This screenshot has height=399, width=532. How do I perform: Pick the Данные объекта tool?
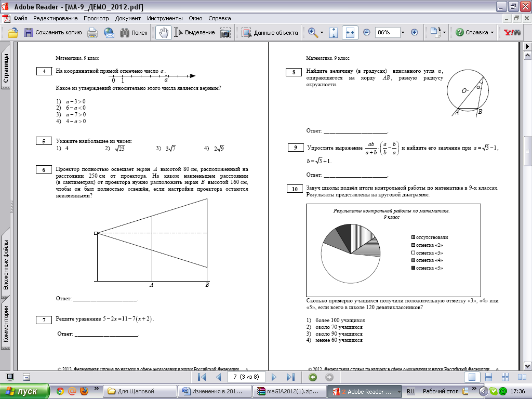tap(270, 33)
